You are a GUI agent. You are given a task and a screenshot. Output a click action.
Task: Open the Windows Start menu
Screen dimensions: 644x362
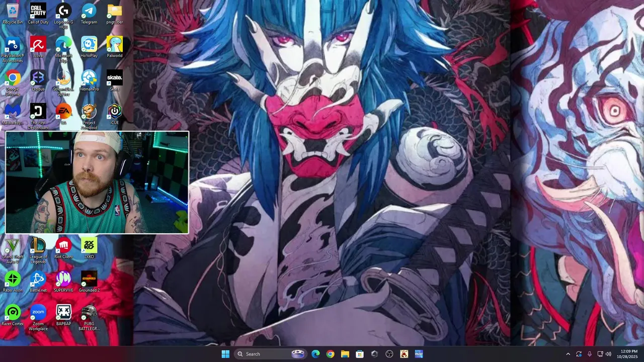pos(225,354)
